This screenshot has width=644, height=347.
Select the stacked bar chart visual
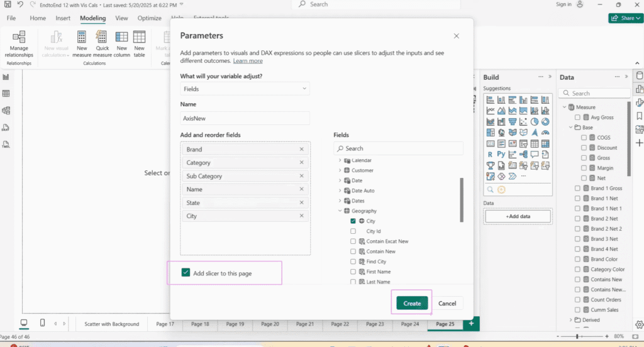coord(490,100)
